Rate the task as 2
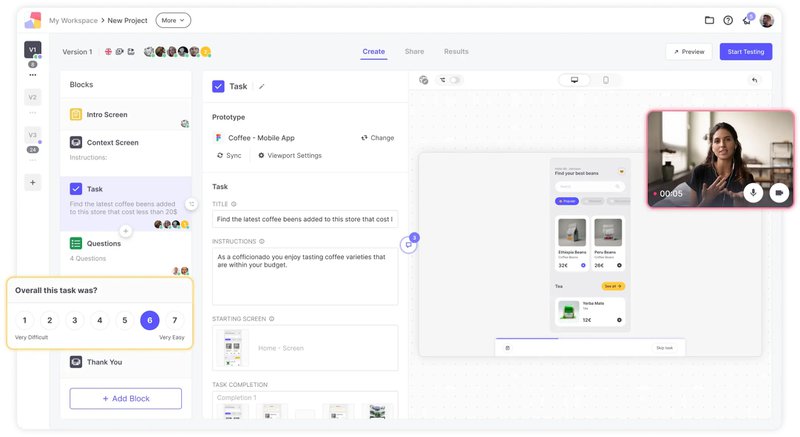Viewport: 800px width, 437px height. pyautogui.click(x=49, y=320)
